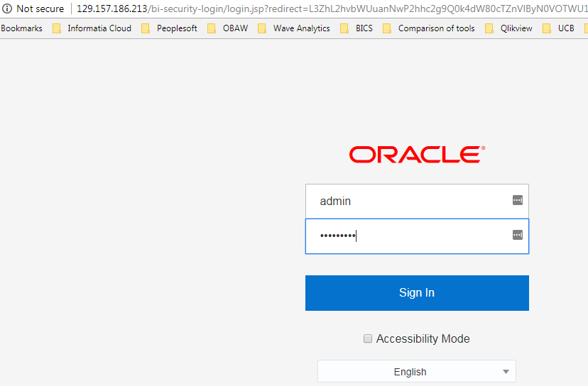The height and width of the screenshot is (386, 588).
Task: Expand the English language dropdown
Action: [416, 372]
